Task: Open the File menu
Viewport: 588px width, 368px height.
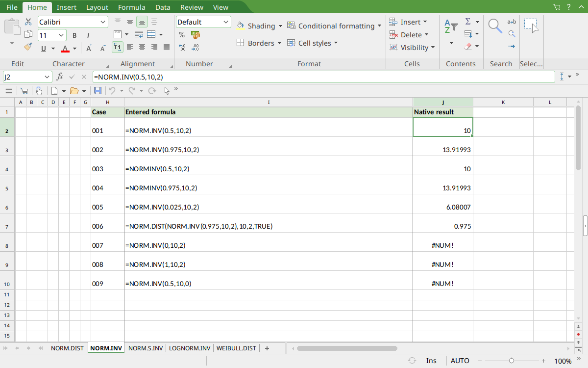Action: click(12, 7)
